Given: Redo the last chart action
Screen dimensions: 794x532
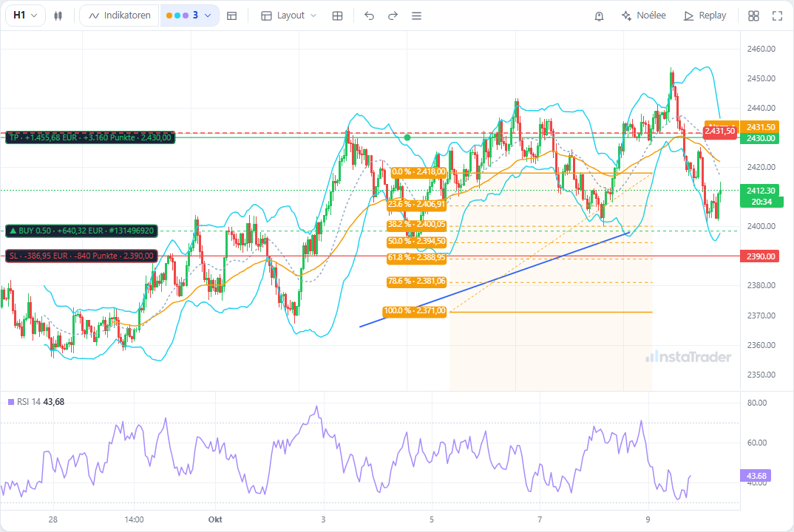Looking at the screenshot, I should coord(393,16).
